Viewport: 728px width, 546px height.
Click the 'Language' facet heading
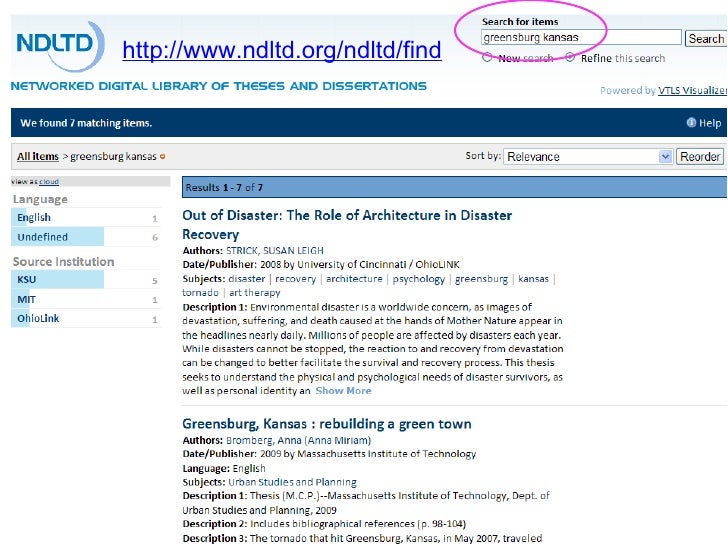[x=40, y=200]
